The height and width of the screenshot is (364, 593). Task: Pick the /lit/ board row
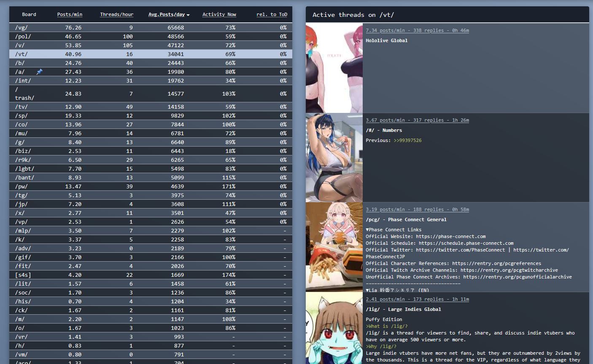151,284
